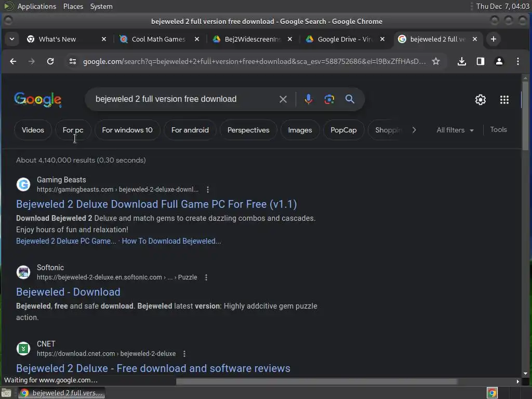
Task: Click the Chrome taskbar window button
Action: point(61,393)
